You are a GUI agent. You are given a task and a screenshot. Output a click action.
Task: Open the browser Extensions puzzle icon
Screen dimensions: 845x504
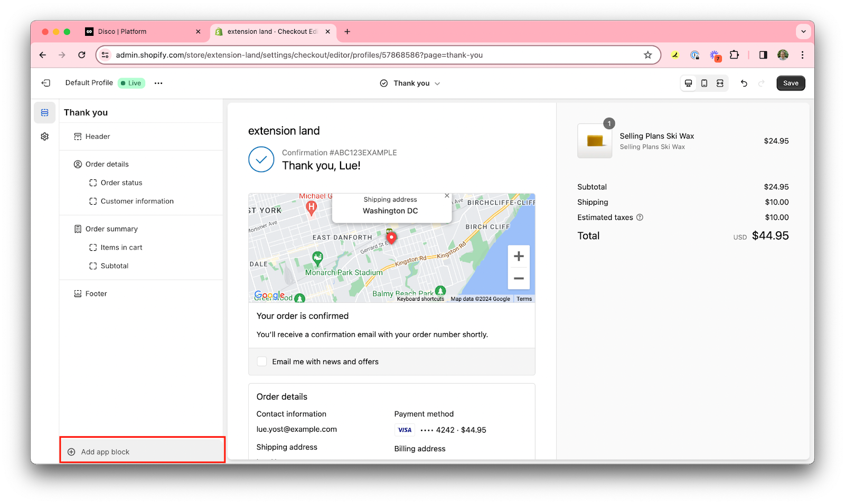pyautogui.click(x=734, y=55)
